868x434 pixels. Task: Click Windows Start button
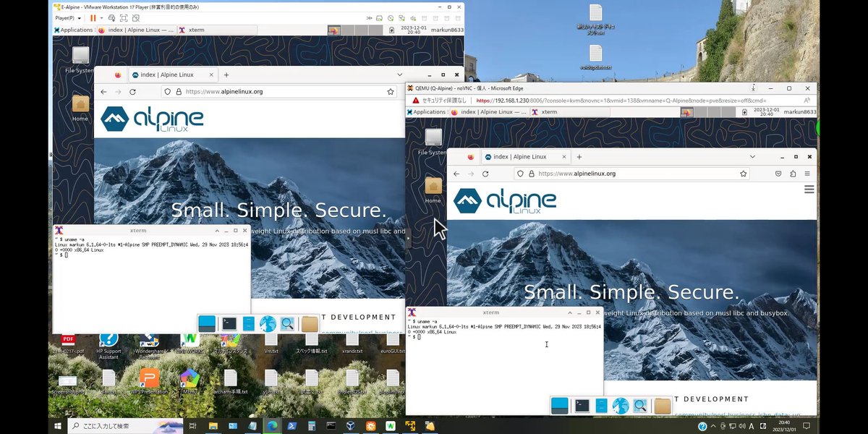point(57,426)
